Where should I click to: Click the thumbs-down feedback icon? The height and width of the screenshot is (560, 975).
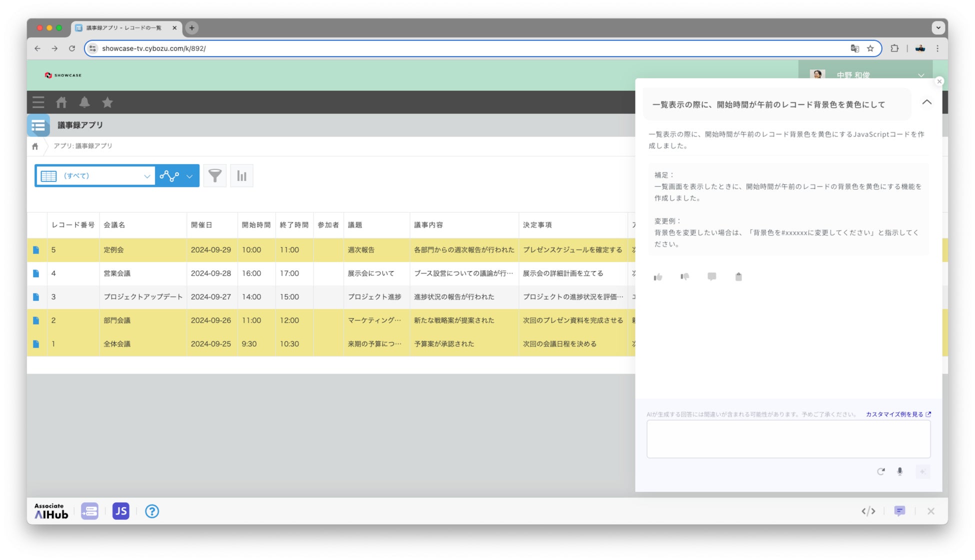684,277
